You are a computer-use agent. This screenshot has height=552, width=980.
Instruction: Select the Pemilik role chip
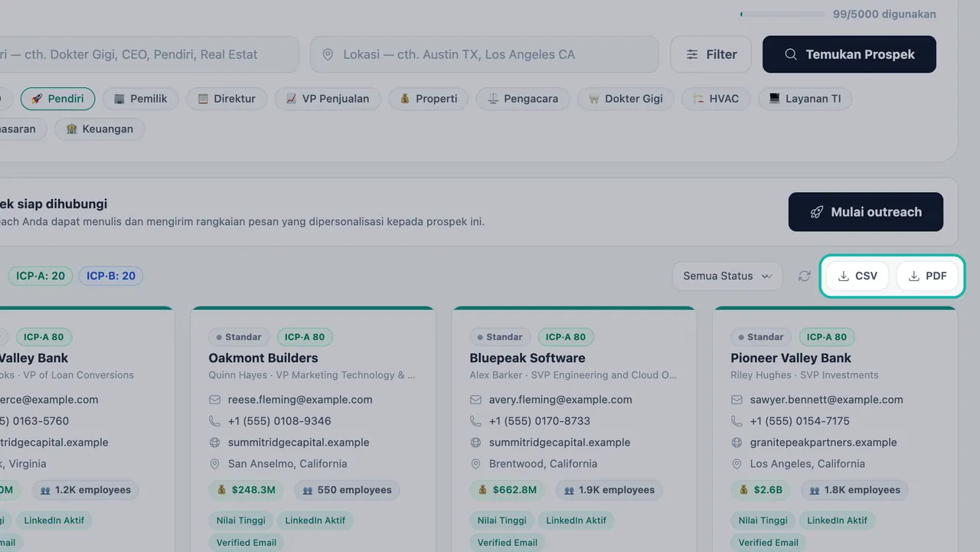tap(141, 99)
